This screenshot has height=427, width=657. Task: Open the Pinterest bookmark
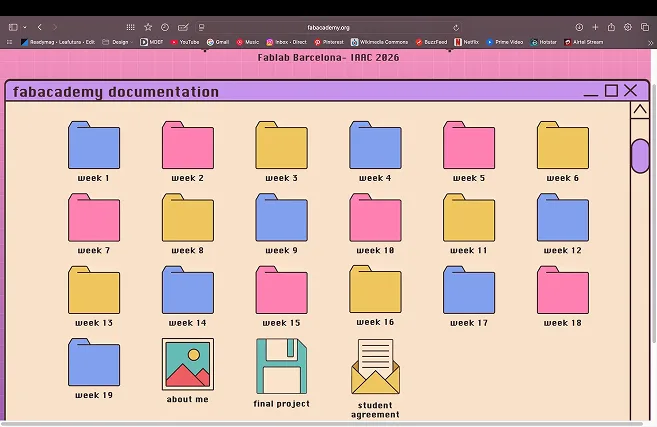pos(329,42)
